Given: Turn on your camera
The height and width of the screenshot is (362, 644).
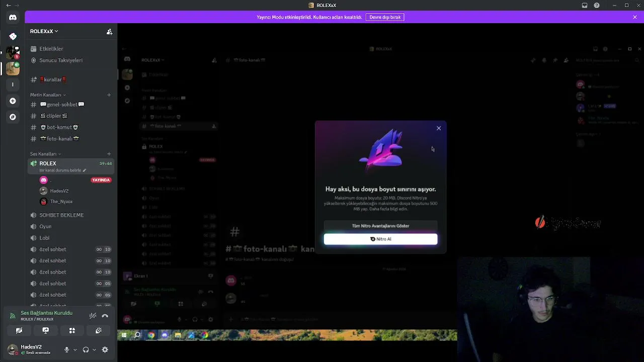Looking at the screenshot, I should [x=19, y=330].
